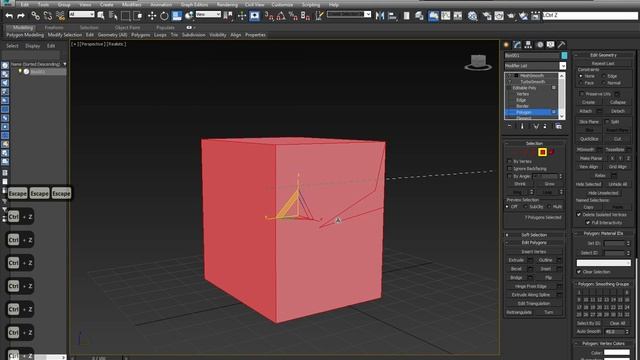Enable the By Angle checkbox

[x=509, y=176]
